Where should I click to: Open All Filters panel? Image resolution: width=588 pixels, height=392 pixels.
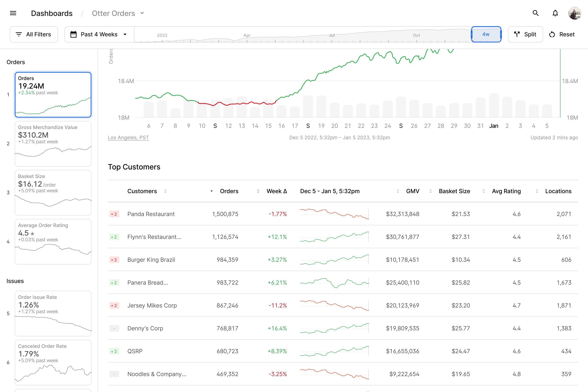click(34, 34)
